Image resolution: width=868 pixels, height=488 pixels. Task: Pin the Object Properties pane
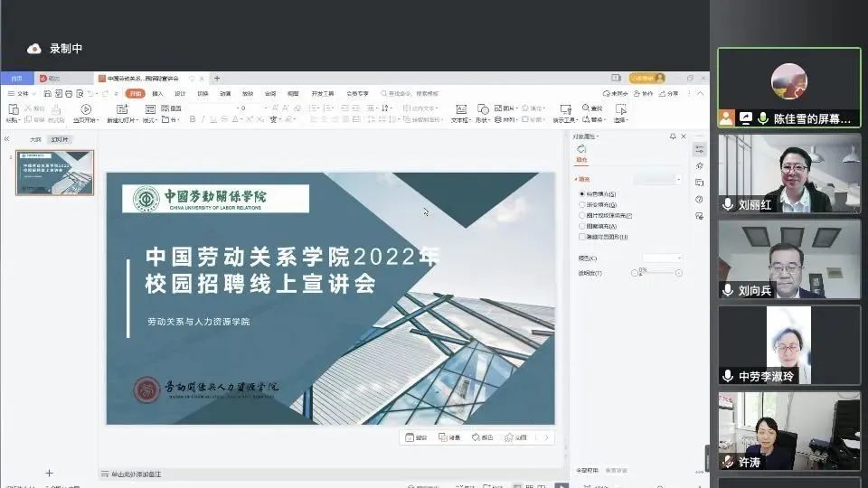click(x=673, y=136)
